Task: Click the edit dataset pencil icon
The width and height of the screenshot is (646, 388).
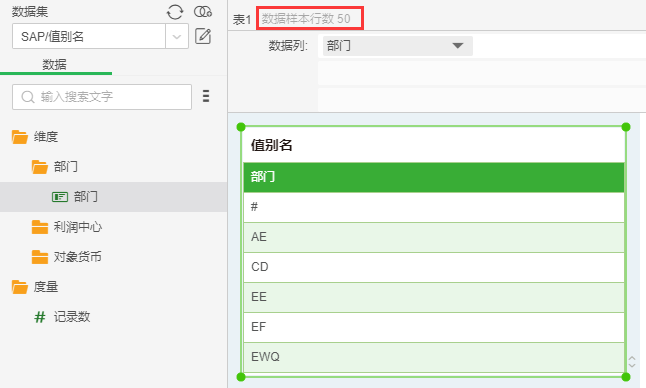Action: point(203,36)
